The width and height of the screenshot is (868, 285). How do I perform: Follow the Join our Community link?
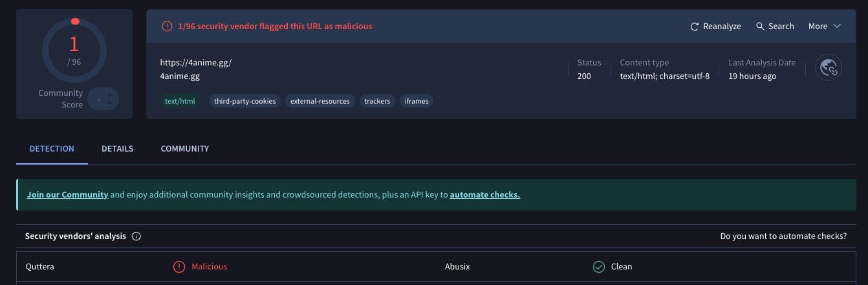coord(67,194)
